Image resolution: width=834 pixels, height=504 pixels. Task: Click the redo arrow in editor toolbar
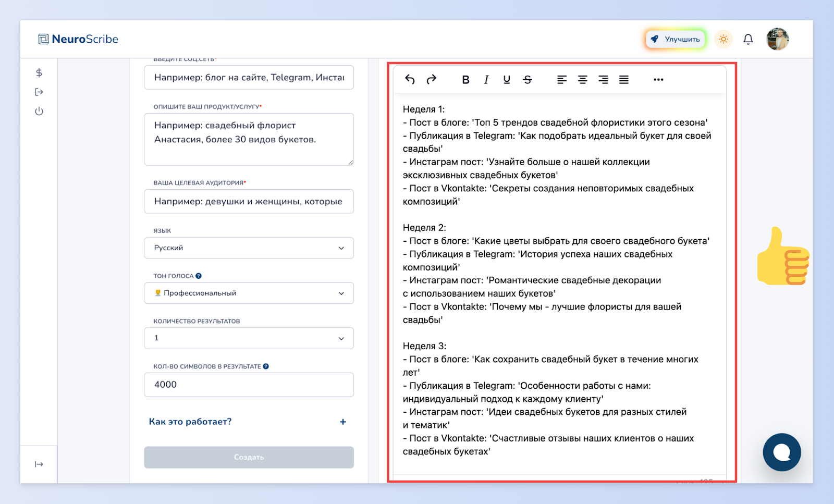pyautogui.click(x=431, y=79)
